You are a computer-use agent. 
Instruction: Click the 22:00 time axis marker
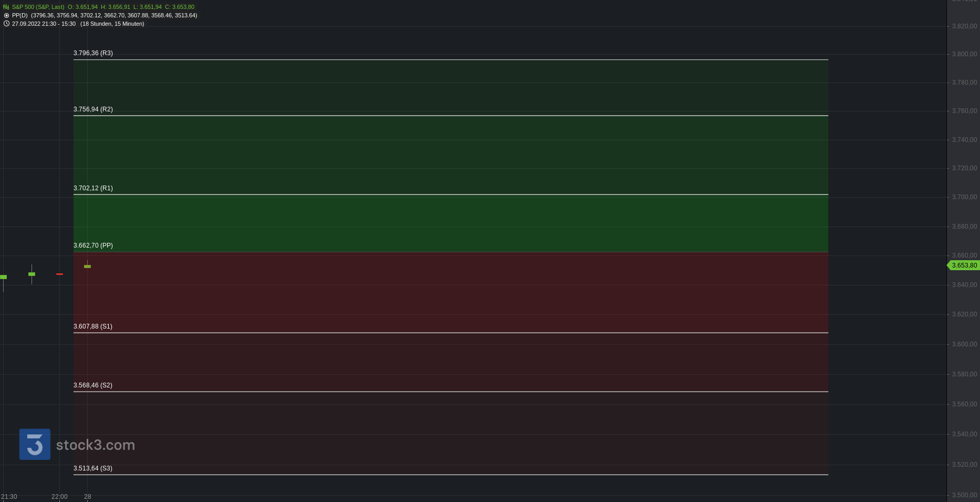pos(59,497)
